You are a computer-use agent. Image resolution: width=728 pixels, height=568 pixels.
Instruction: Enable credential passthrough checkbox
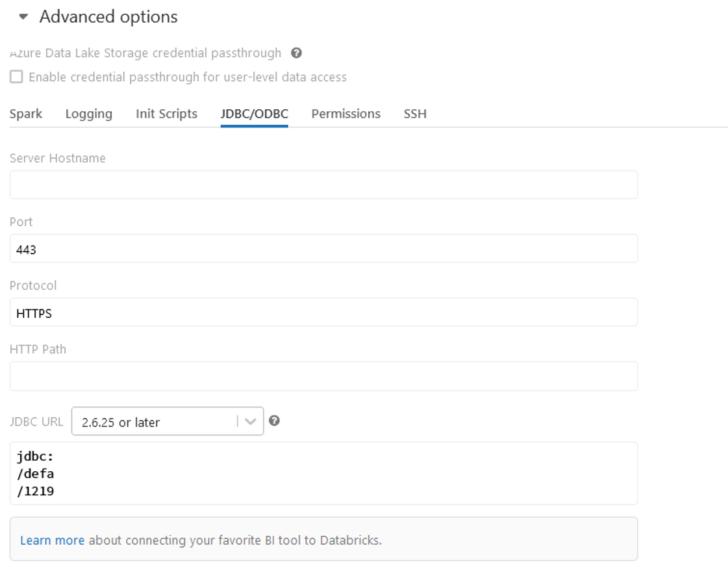point(16,77)
